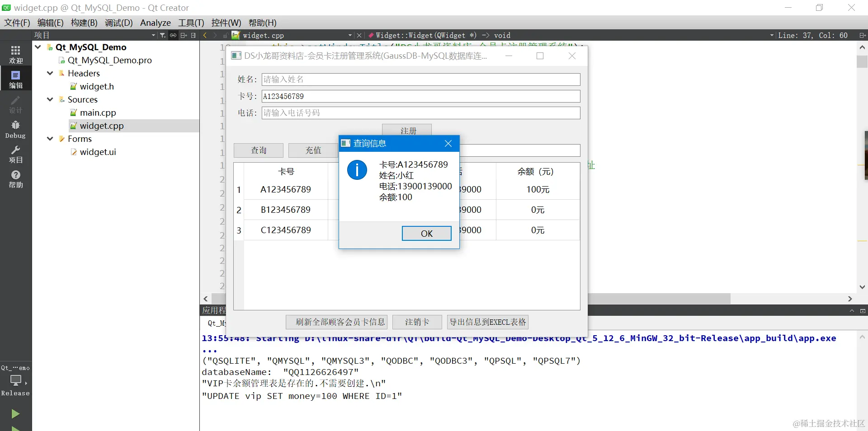Open Projects (项目) mode

16,154
